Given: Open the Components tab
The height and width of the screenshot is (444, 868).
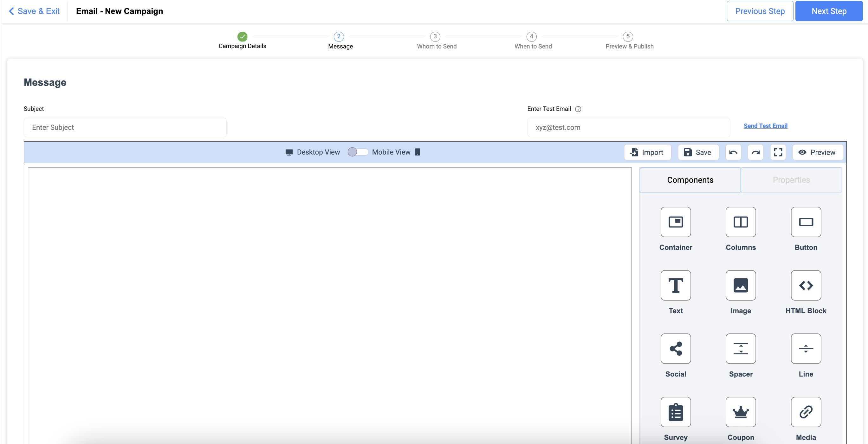Looking at the screenshot, I should point(690,180).
